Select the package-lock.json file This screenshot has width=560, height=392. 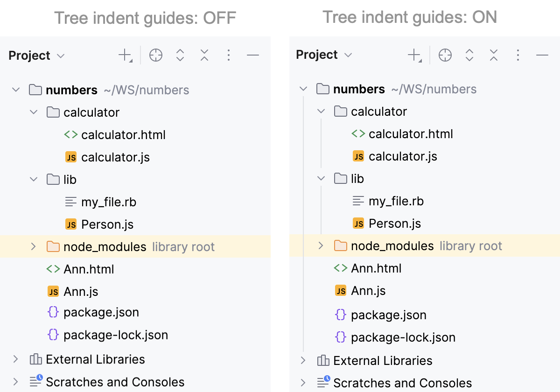coord(116,335)
